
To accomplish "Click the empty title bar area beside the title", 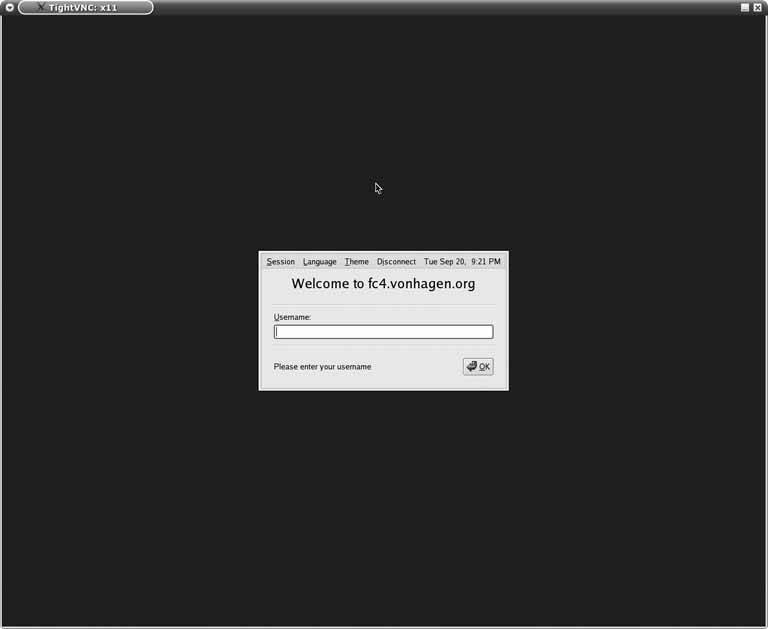I will pyautogui.click(x=450, y=7).
